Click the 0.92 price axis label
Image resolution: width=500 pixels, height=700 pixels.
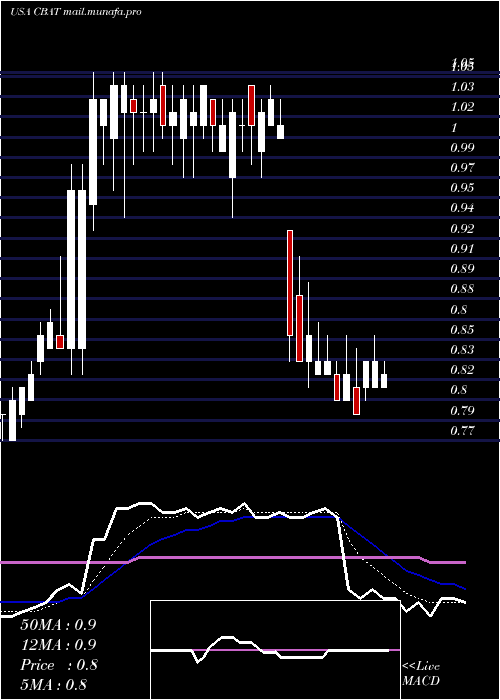pyautogui.click(x=462, y=229)
